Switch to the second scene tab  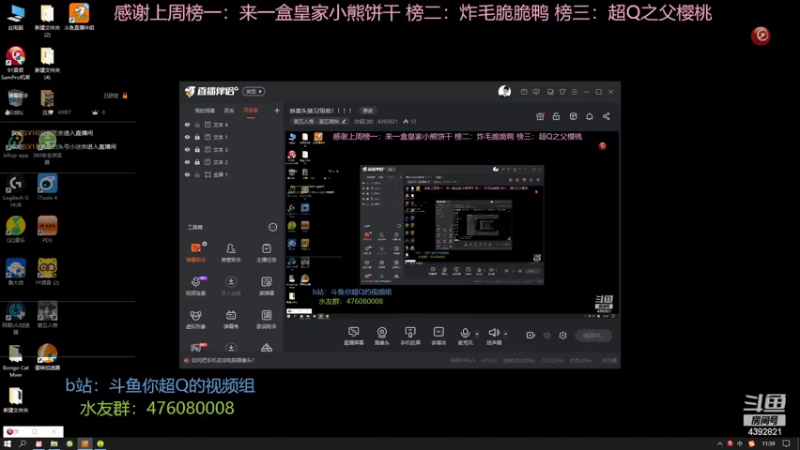click(x=229, y=111)
